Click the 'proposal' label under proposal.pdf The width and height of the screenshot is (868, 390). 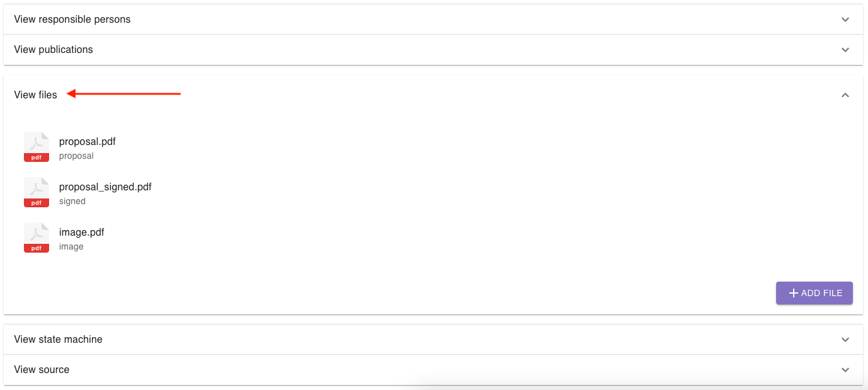[x=76, y=156]
